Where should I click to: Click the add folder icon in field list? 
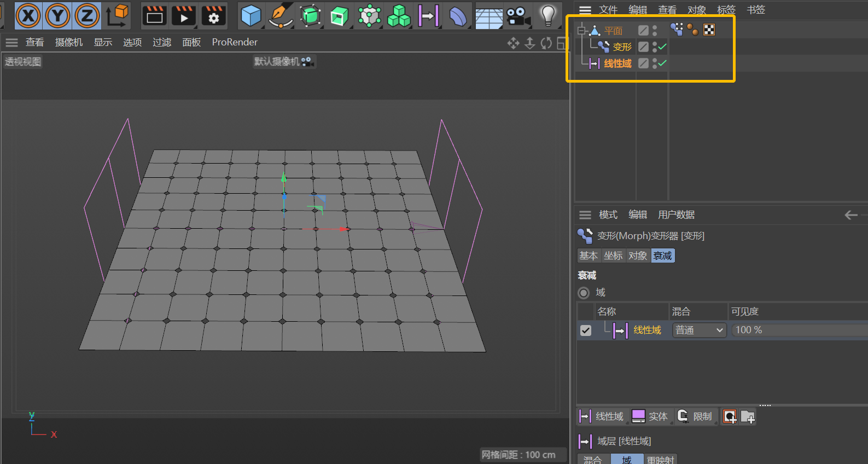coord(748,417)
